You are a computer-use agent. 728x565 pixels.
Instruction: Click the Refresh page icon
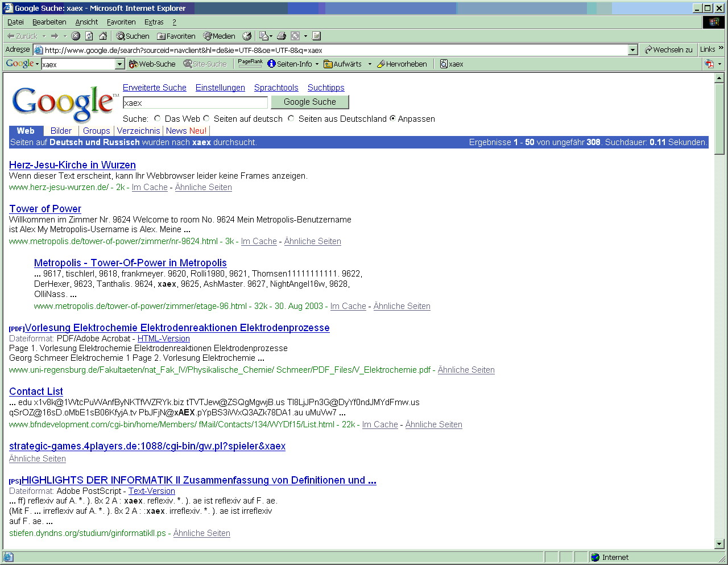point(89,36)
